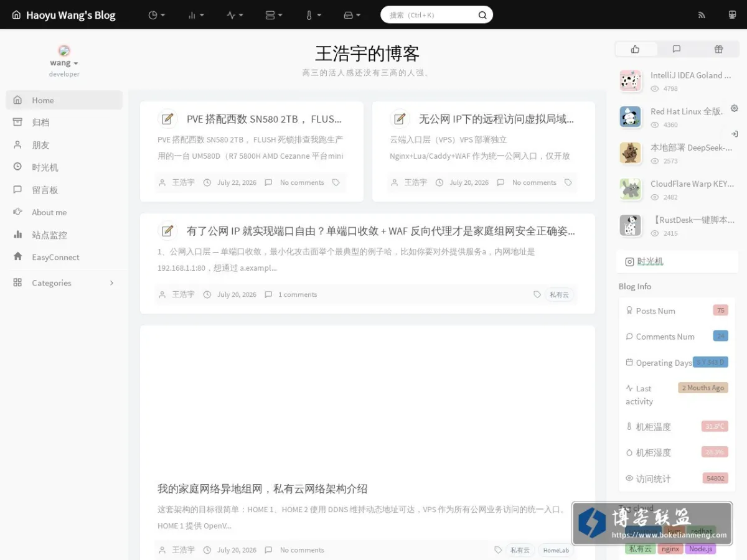Go to Home in the sidebar
This screenshot has height=560, width=747.
64,100
